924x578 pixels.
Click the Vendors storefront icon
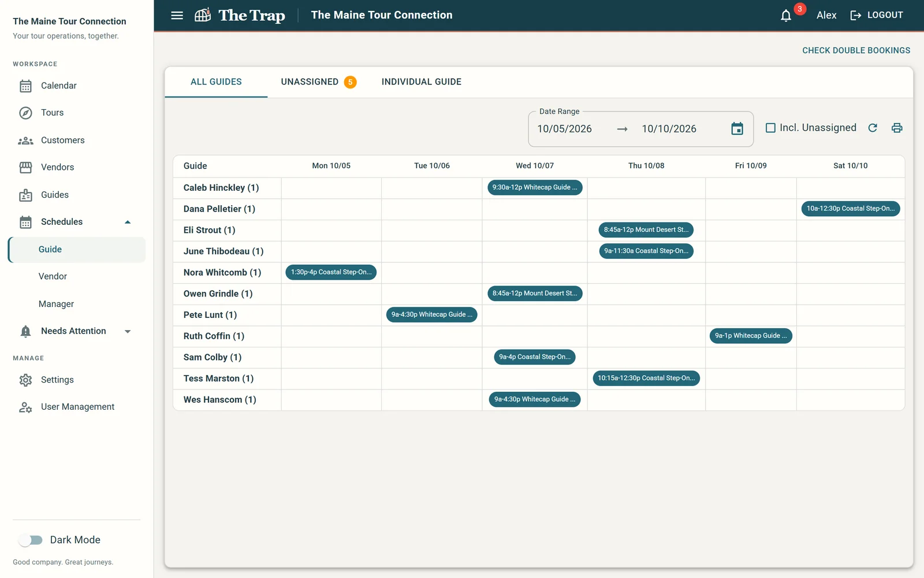[25, 168]
